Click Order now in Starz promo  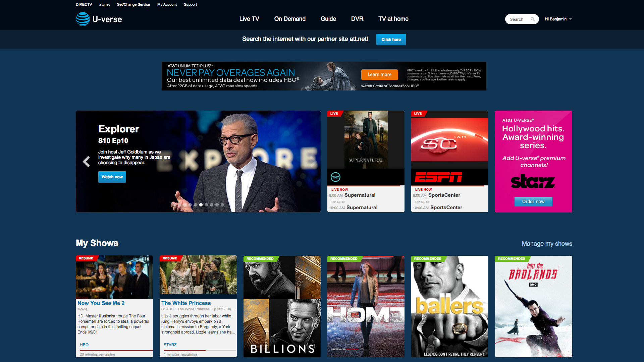click(533, 201)
